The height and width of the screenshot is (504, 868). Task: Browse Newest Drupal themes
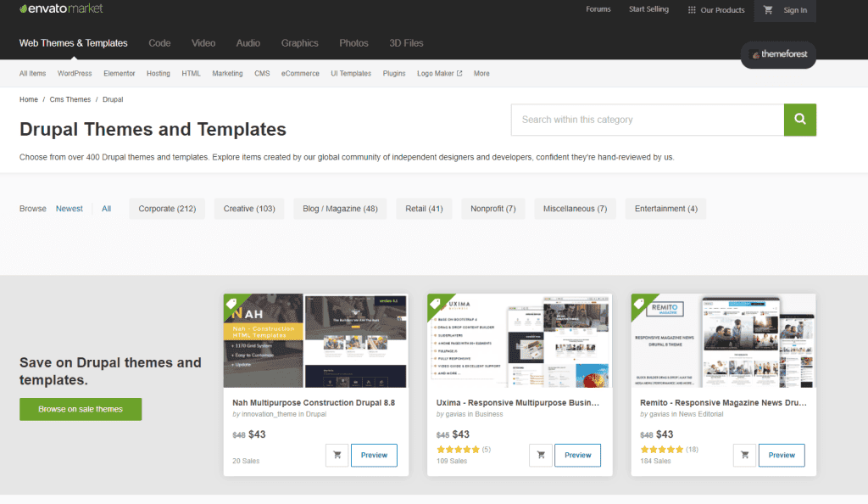[70, 209]
